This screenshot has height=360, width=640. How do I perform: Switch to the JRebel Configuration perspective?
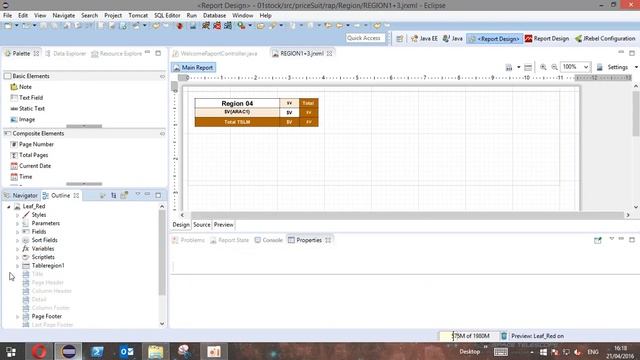coord(605,38)
